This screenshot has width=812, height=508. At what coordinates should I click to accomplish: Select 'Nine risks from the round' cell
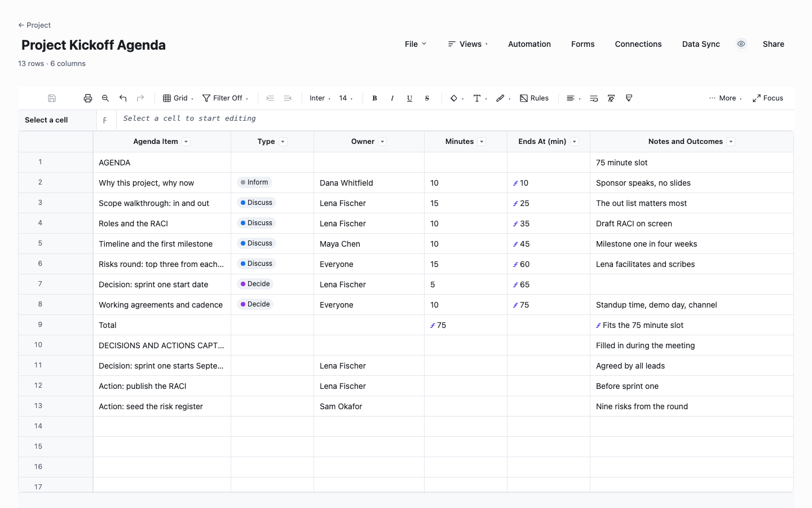pyautogui.click(x=692, y=406)
